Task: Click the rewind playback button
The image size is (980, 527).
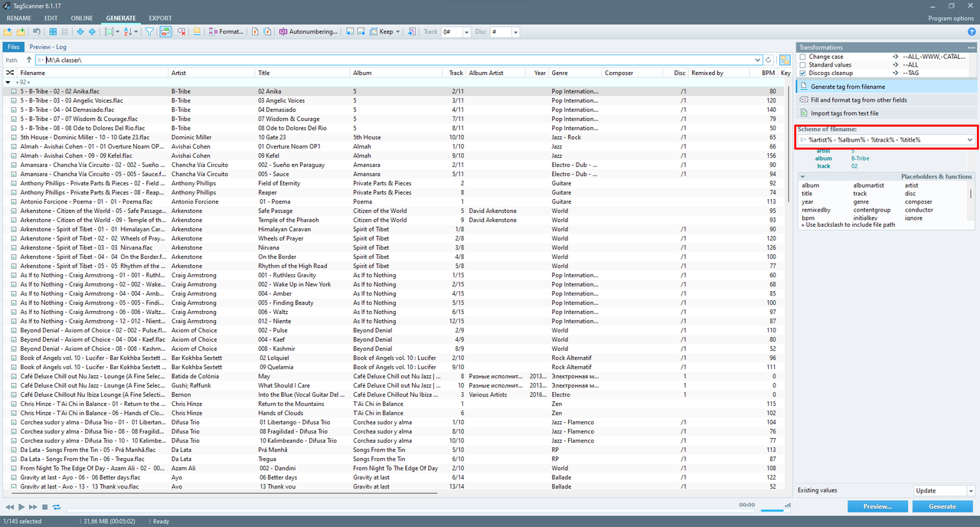Action: 10,507
